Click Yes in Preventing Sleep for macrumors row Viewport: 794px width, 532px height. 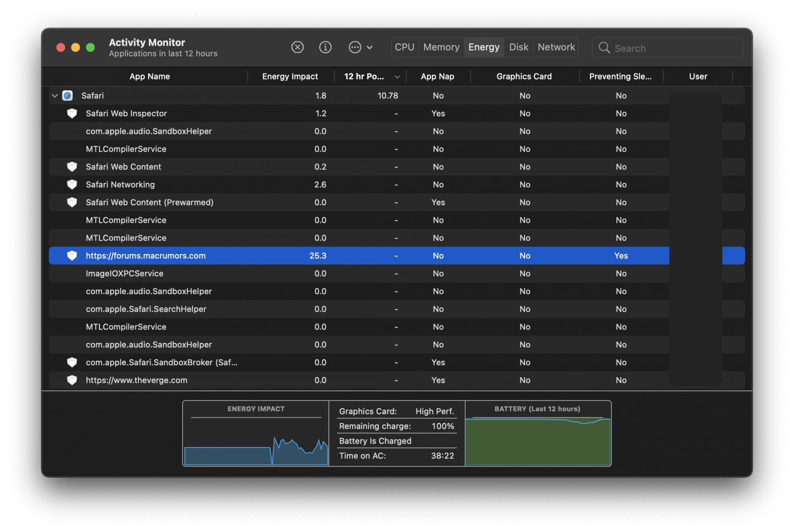621,256
